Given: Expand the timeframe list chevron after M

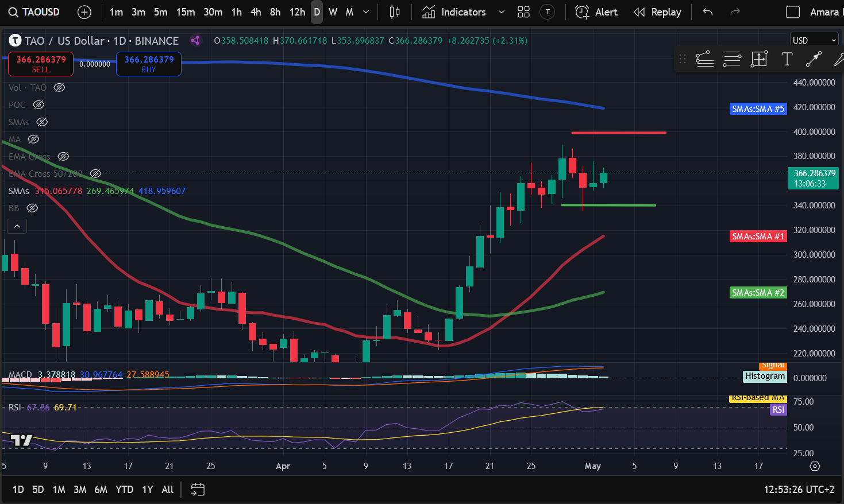Looking at the screenshot, I should [366, 12].
